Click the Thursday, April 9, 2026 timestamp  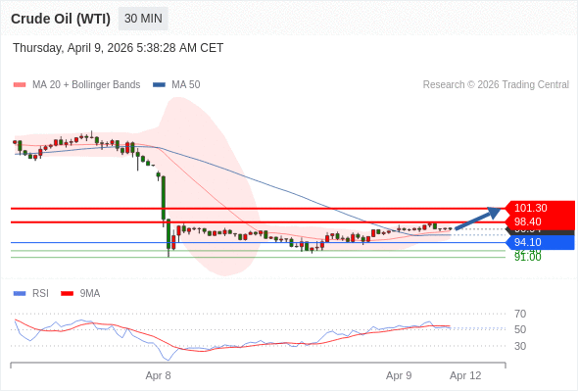tap(118, 48)
